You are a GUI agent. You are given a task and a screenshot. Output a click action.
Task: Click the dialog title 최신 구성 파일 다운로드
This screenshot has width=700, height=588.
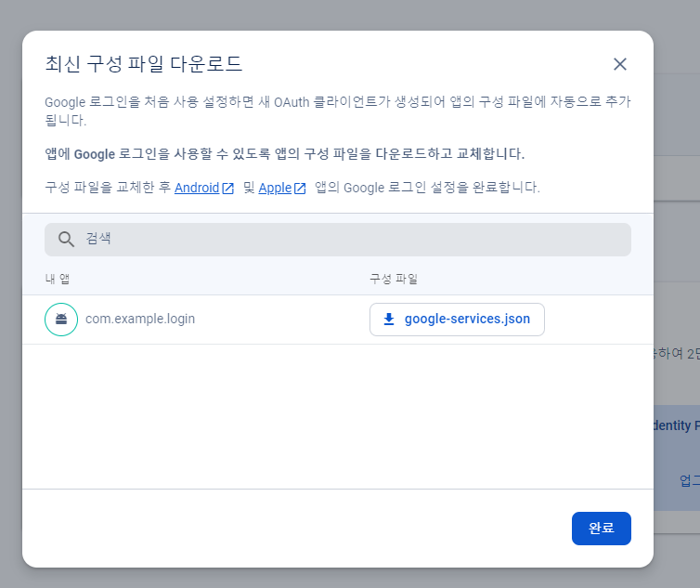click(x=143, y=64)
